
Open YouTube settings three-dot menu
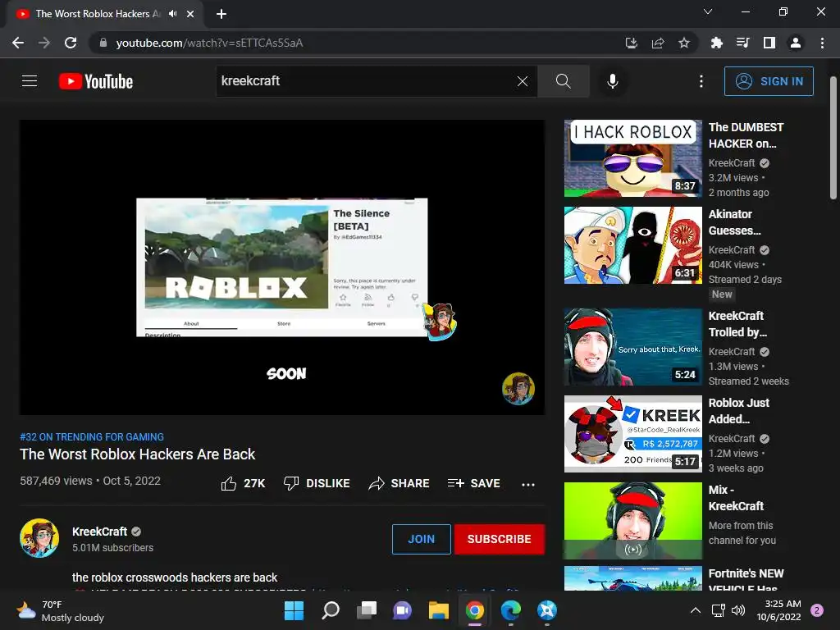(701, 81)
